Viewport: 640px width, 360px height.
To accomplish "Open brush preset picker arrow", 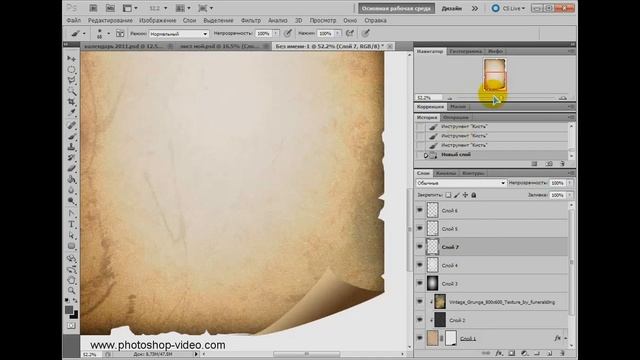I will [x=108, y=33].
